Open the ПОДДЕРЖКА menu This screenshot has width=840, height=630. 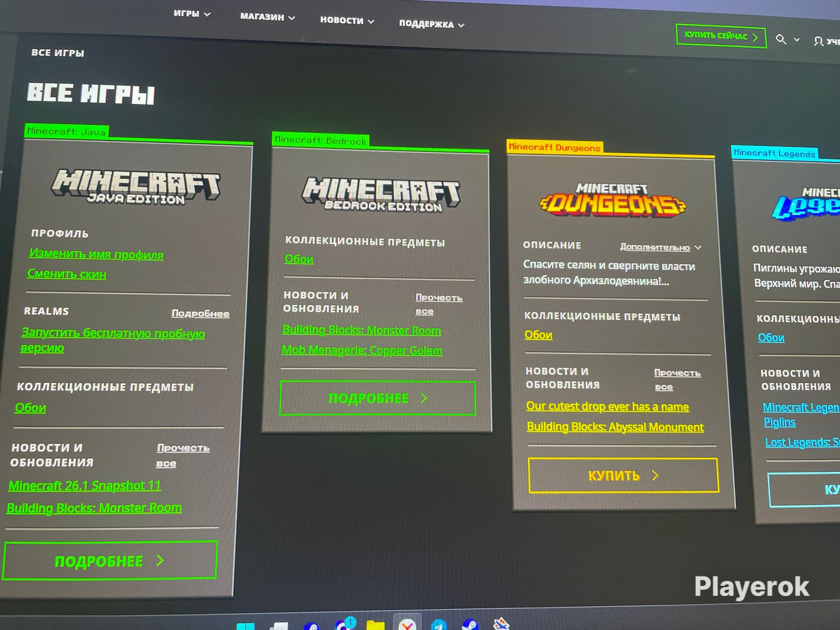click(432, 25)
